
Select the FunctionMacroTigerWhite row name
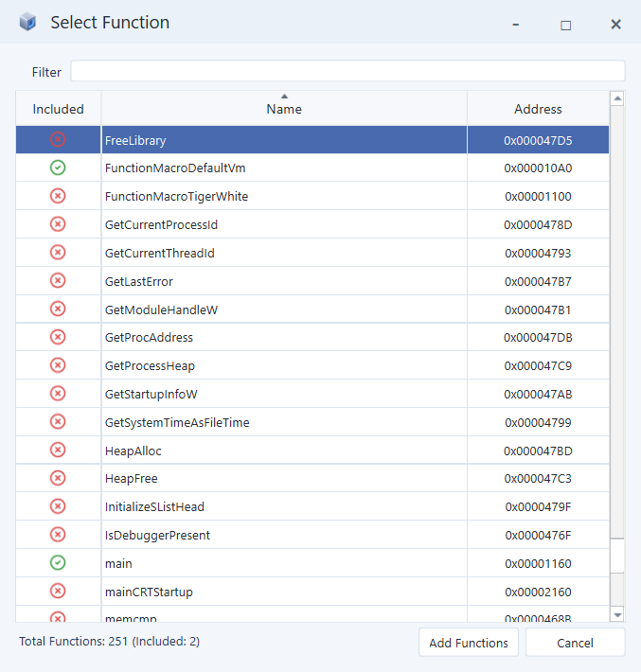[x=177, y=196]
